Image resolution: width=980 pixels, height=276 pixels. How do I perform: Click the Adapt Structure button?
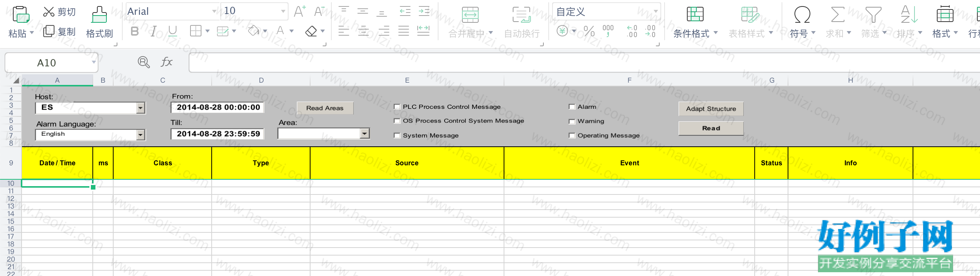pos(711,109)
